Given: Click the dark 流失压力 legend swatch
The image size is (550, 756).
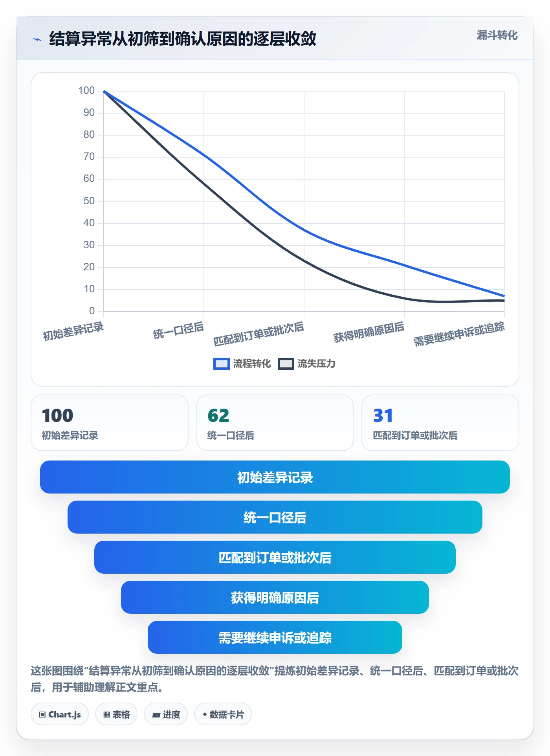Looking at the screenshot, I should 286,364.
